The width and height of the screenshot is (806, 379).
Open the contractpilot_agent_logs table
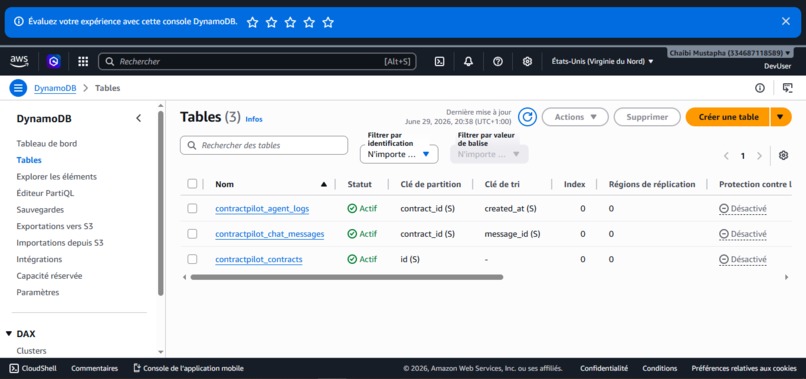point(262,209)
